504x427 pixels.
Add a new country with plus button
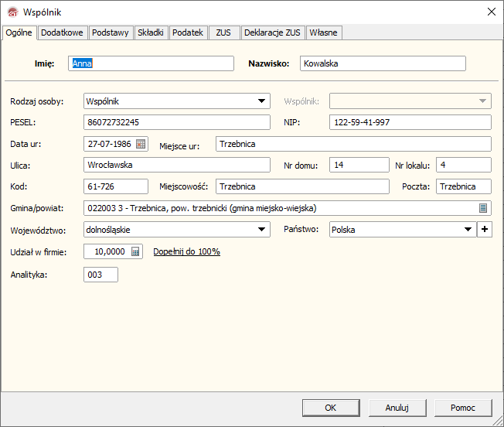[x=485, y=229]
